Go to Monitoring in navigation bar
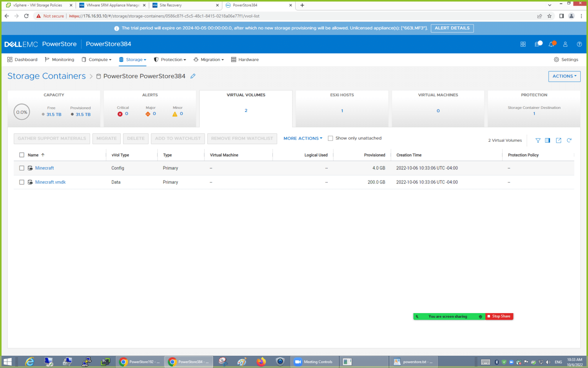 60,59
